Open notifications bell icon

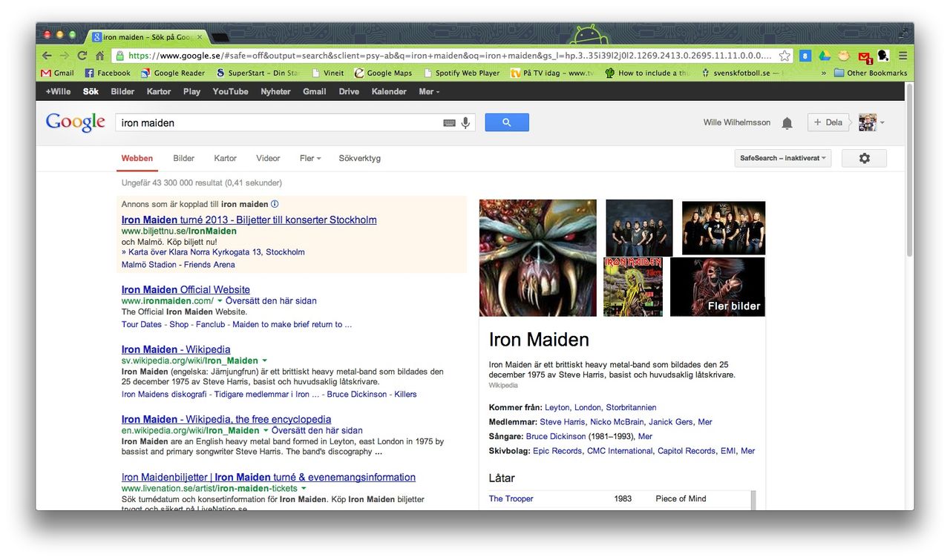coord(787,123)
